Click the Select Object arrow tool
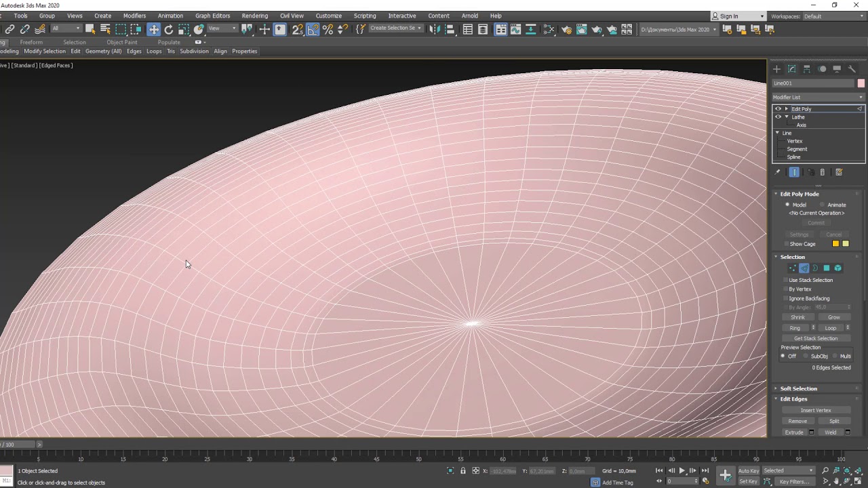The image size is (868, 488). pyautogui.click(x=90, y=29)
